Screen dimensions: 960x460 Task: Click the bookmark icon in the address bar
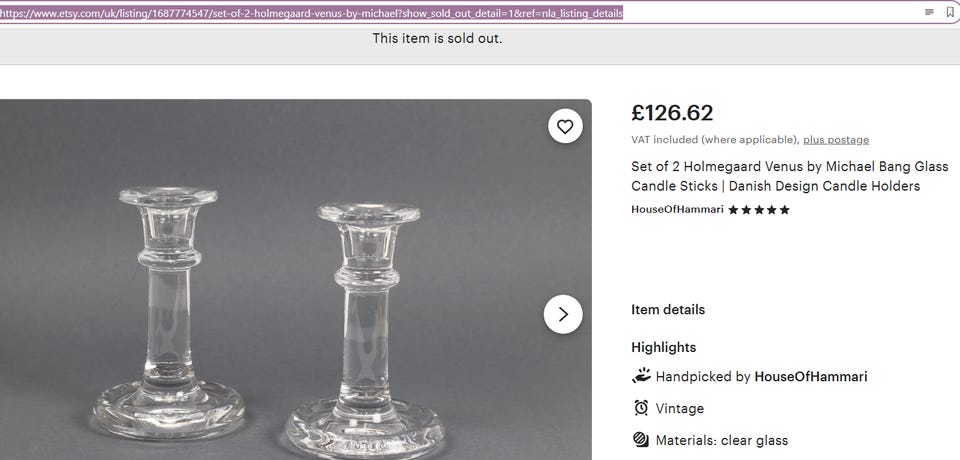[950, 12]
